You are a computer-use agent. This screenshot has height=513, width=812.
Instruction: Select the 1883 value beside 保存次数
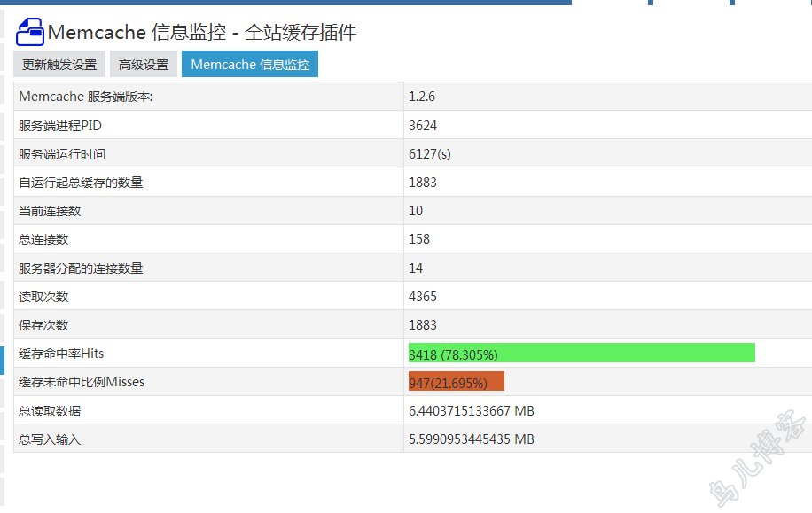click(x=423, y=325)
